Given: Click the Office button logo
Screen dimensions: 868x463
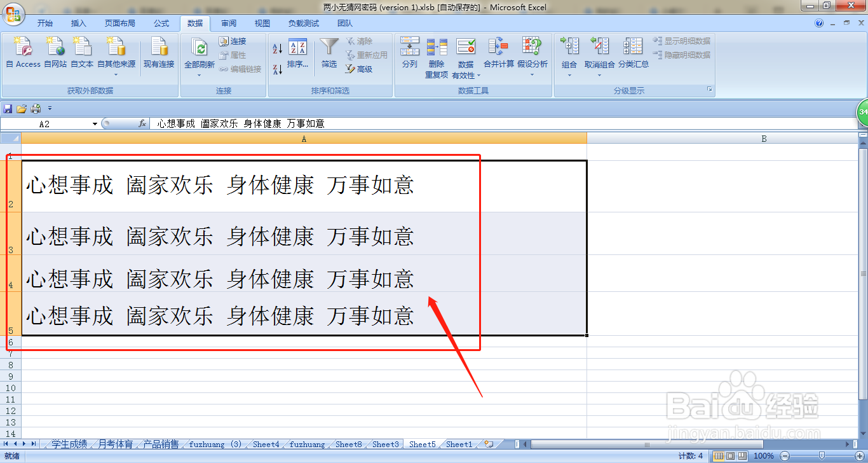Looking at the screenshot, I should coord(13,13).
